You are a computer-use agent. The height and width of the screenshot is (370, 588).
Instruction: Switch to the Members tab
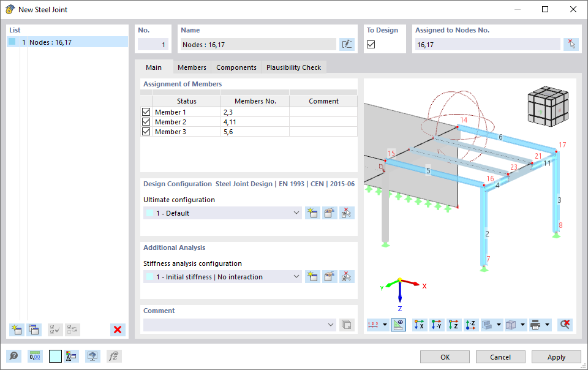pyautogui.click(x=192, y=67)
